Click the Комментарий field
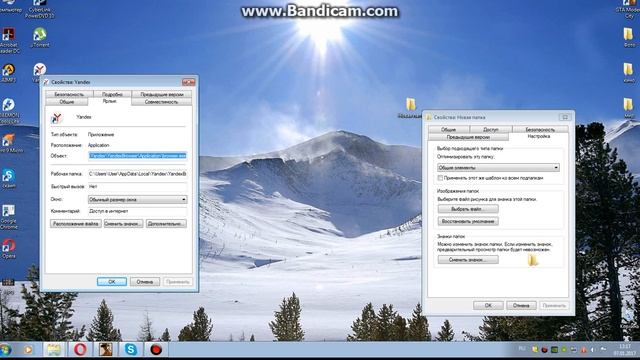The width and height of the screenshot is (640, 360). 138,211
